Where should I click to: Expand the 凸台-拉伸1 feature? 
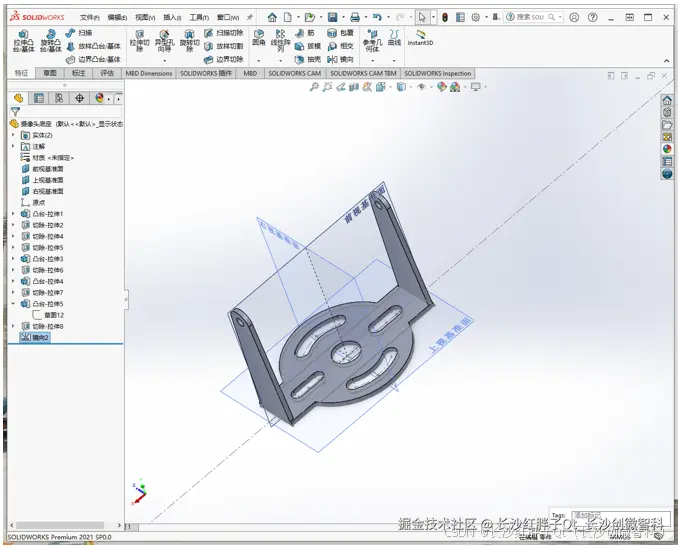click(13, 214)
